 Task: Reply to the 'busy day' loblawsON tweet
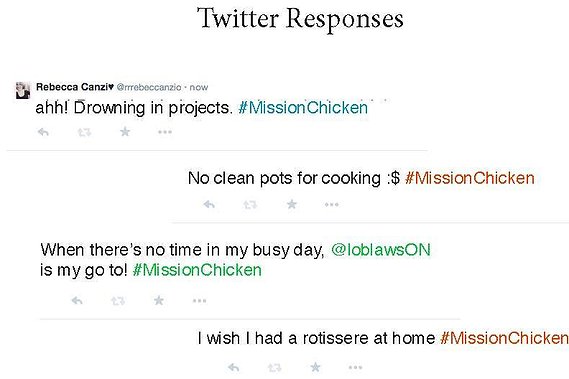click(x=77, y=301)
